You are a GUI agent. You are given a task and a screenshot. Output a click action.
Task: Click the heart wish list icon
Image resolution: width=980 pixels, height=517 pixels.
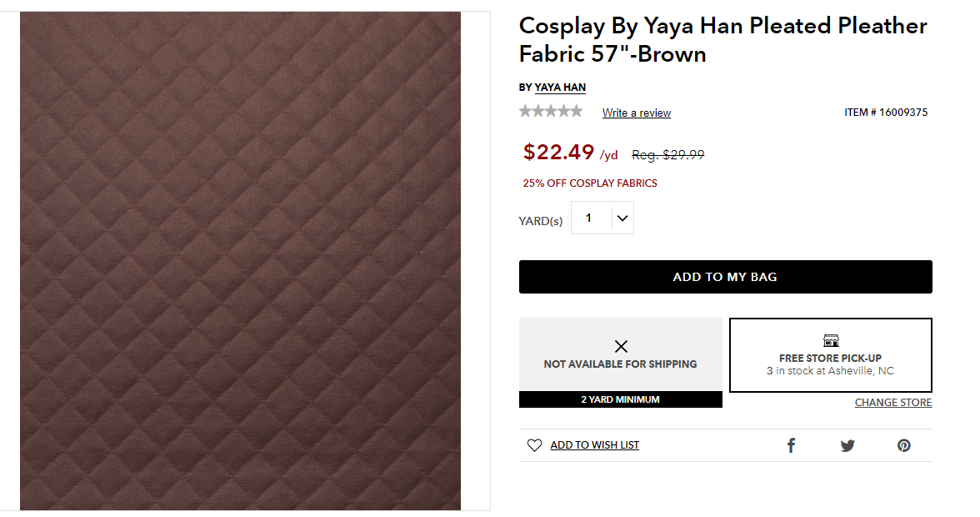[534, 445]
